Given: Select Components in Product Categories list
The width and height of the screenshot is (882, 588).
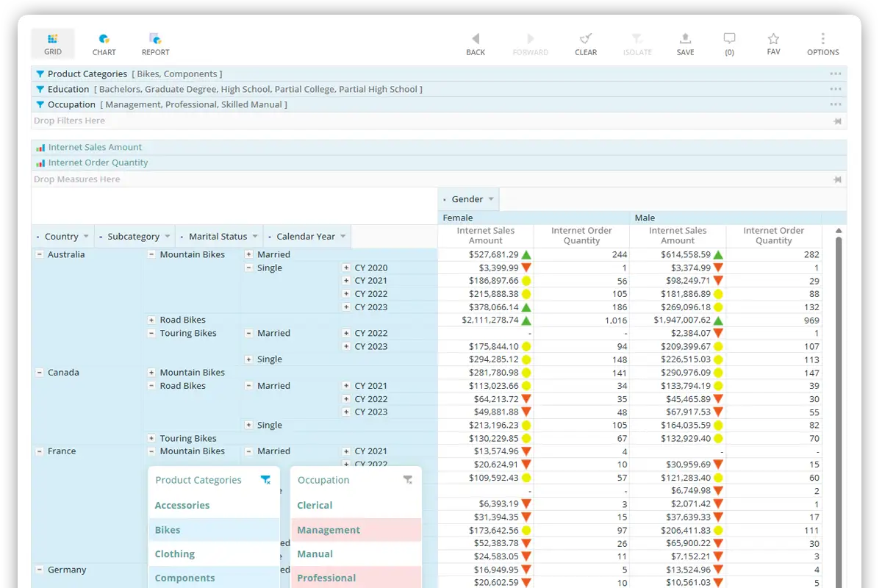Looking at the screenshot, I should (x=214, y=578).
